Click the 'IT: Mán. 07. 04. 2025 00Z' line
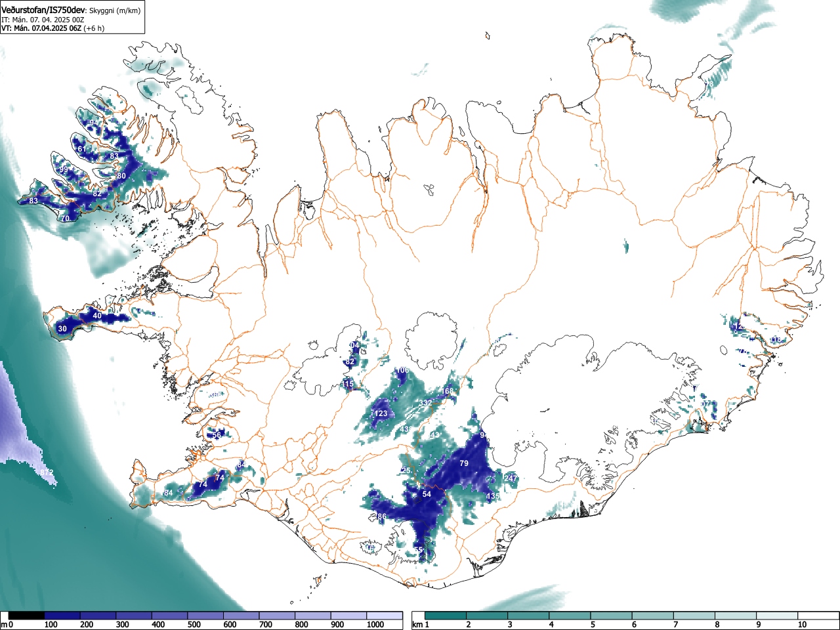 [x=43, y=20]
